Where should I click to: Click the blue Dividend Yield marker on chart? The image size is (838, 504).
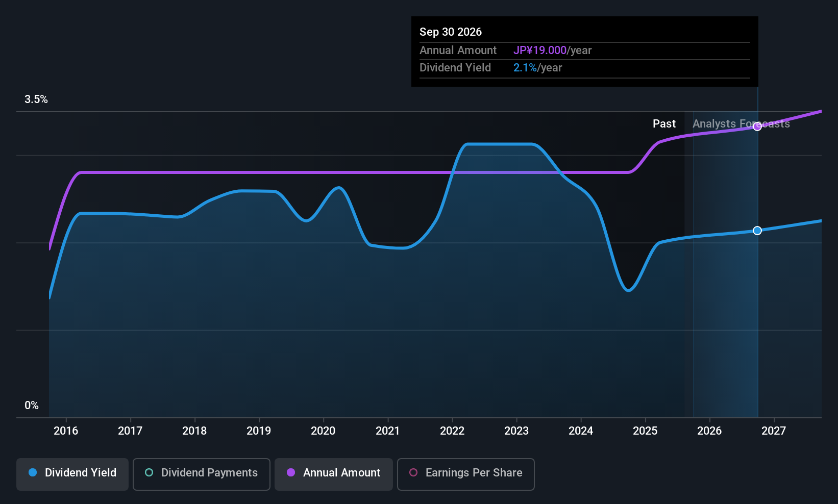[x=757, y=231]
